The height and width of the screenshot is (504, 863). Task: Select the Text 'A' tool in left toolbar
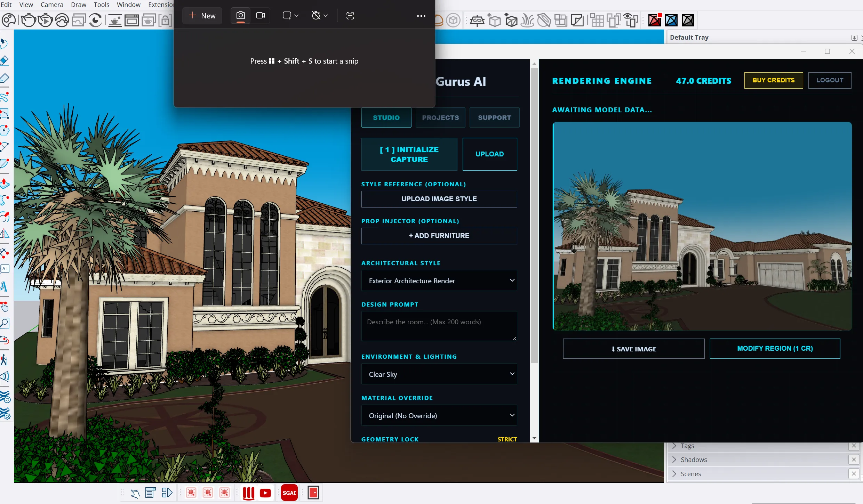(x=4, y=287)
